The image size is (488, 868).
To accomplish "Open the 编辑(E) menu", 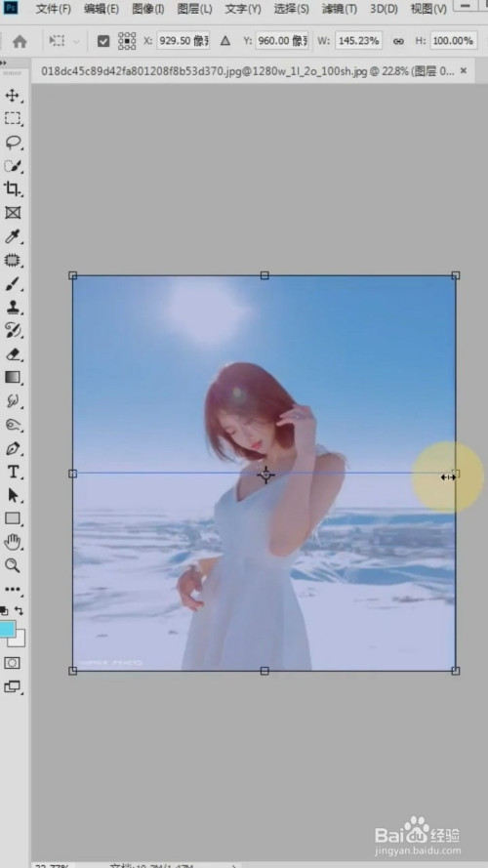I will point(102,9).
